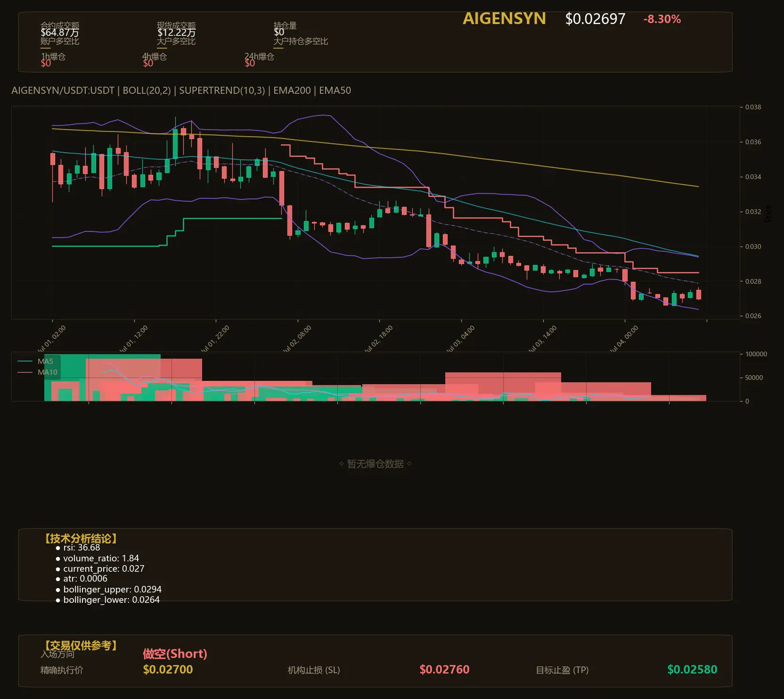The width and height of the screenshot is (784, 699).
Task: Click the 精确执行价 label
Action: click(62, 670)
